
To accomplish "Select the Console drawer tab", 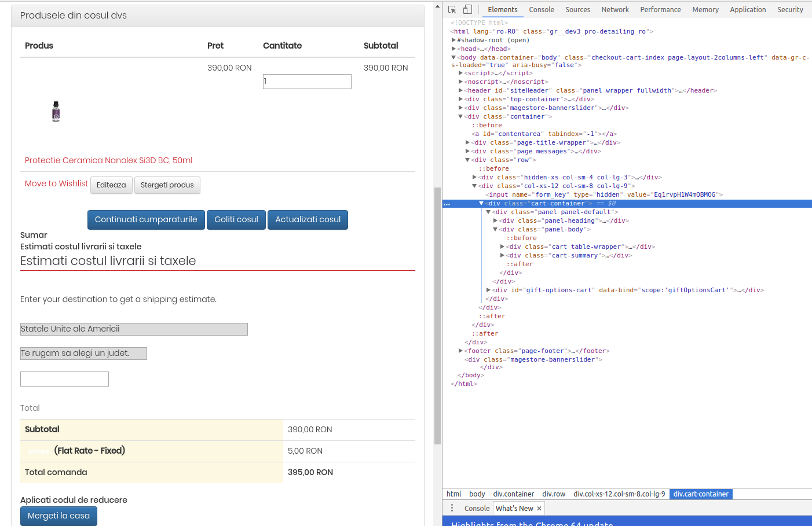I will pyautogui.click(x=477, y=508).
